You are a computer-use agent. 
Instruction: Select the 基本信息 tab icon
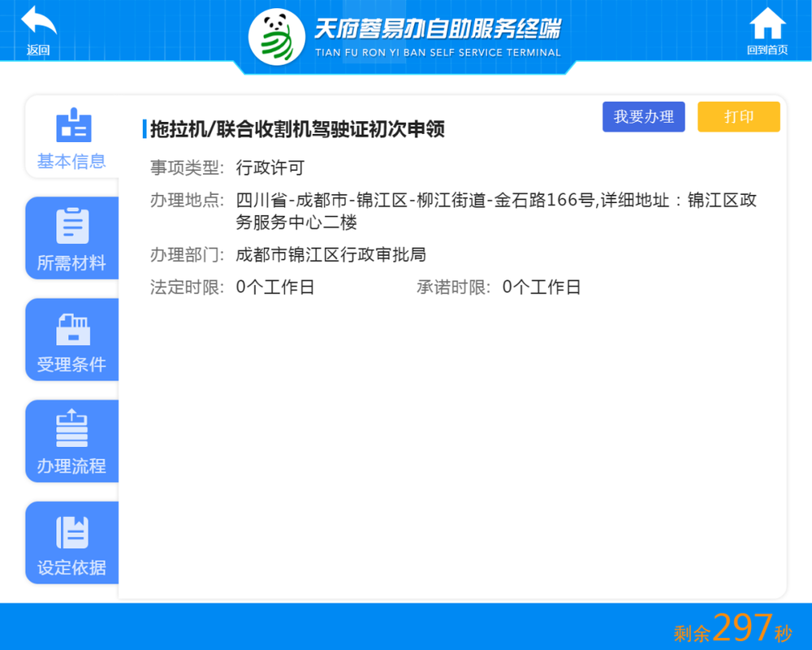coord(74,125)
